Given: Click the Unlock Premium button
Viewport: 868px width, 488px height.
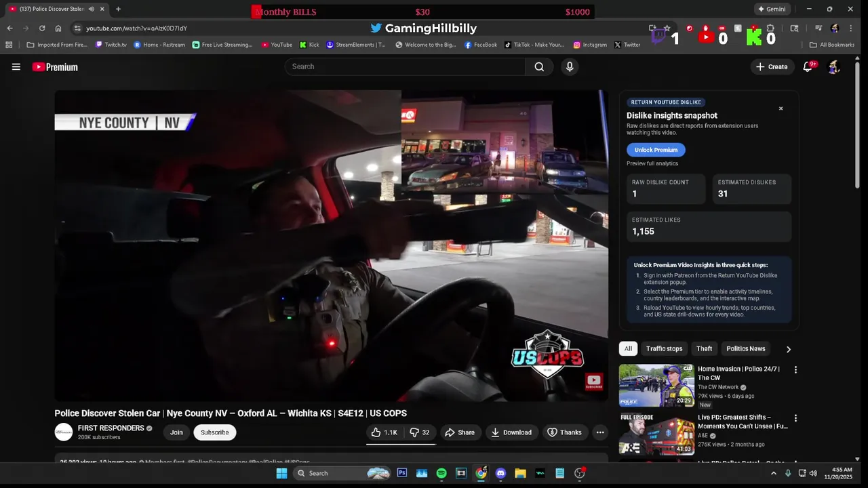Looking at the screenshot, I should 656,150.
